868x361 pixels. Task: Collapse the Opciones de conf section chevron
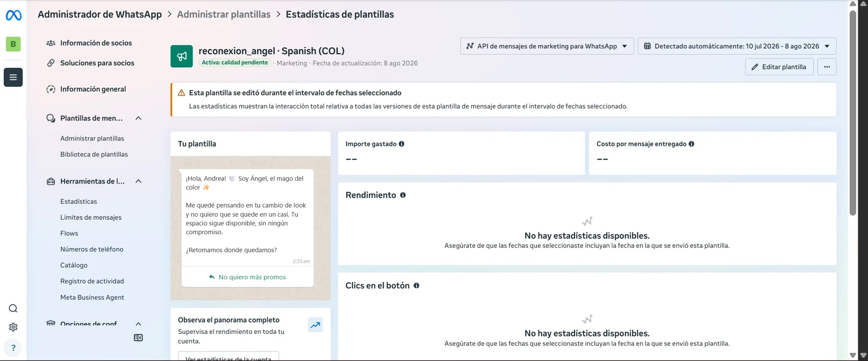(x=138, y=324)
